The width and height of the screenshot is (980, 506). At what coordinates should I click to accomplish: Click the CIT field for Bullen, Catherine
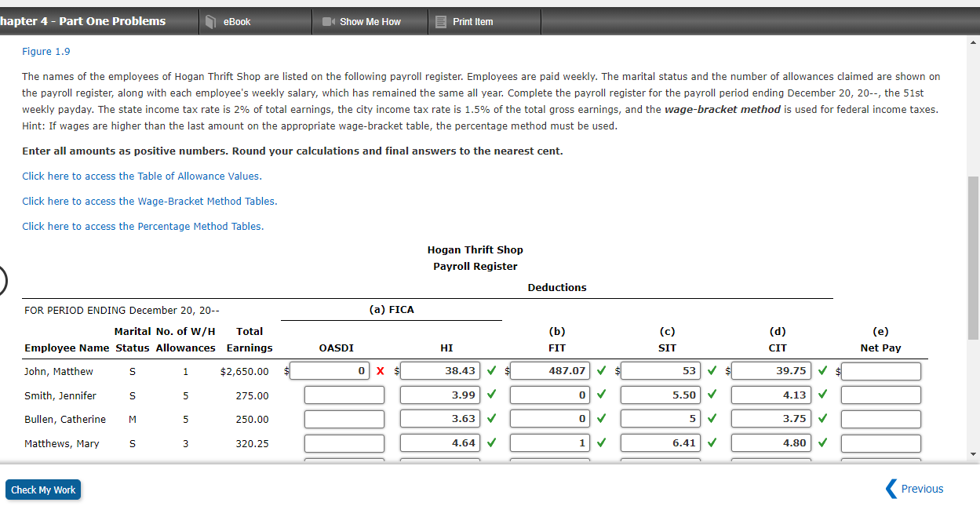(771, 419)
